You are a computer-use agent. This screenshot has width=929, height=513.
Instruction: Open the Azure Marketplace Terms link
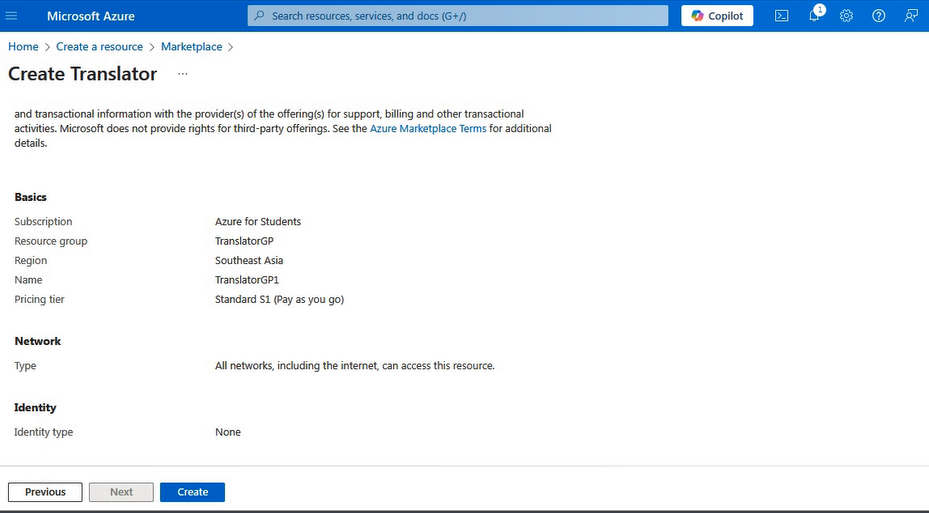428,129
